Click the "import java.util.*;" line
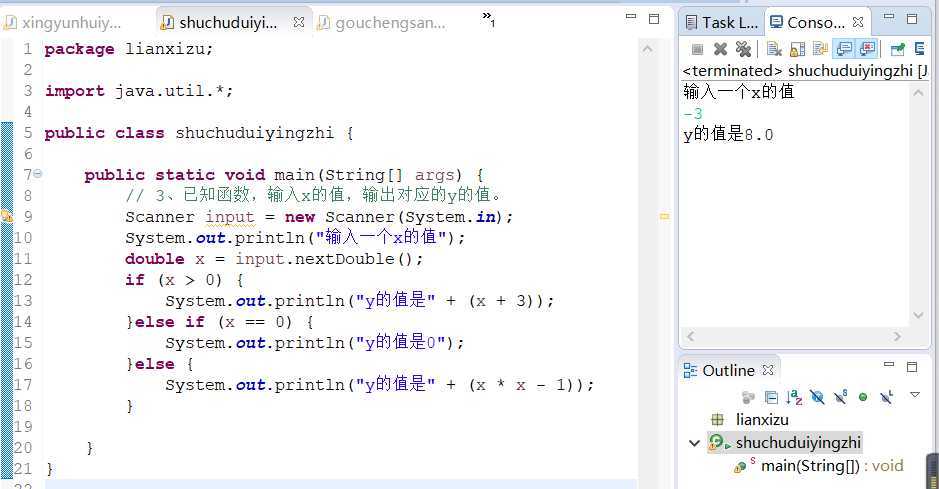The width and height of the screenshot is (939, 489). click(x=139, y=91)
